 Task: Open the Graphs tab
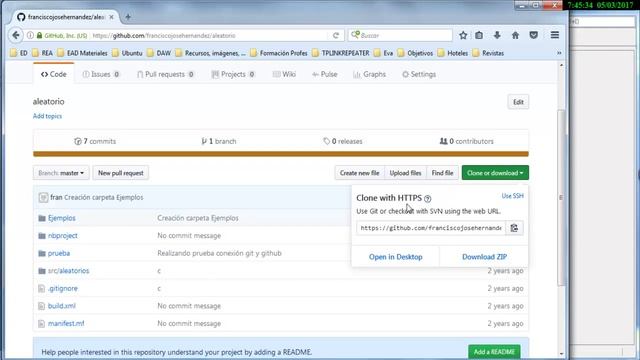click(369, 74)
